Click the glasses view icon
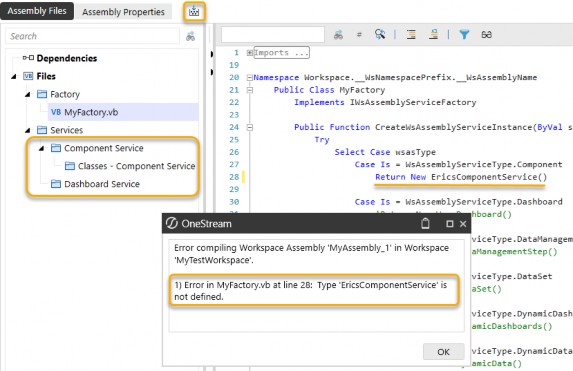Screen dimensions: 573x371 (486, 35)
